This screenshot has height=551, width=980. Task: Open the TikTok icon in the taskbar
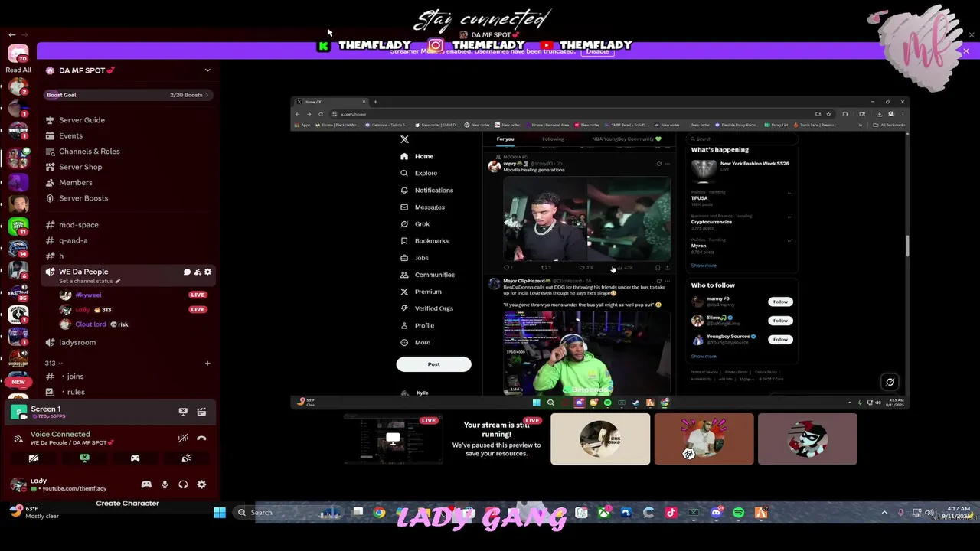click(x=671, y=513)
